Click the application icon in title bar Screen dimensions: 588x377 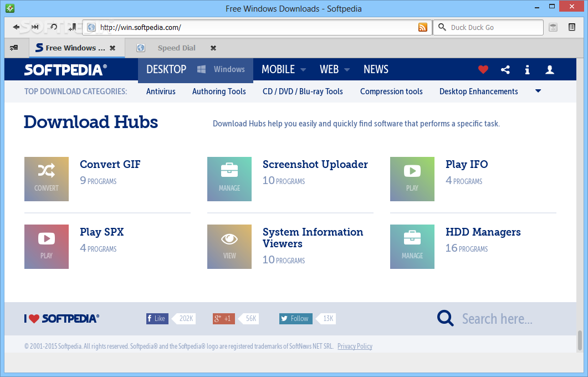pos(10,8)
